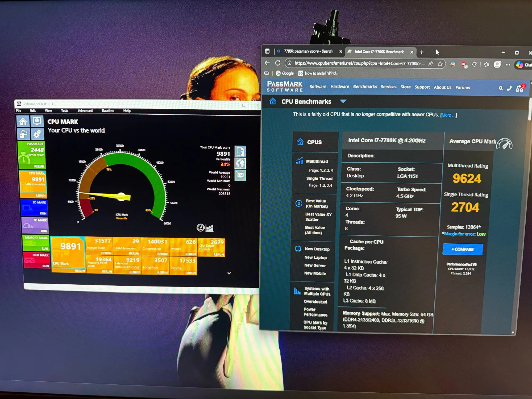532x399 pixels.
Task: Follow the [More ...] link
Action: [x=449, y=115]
